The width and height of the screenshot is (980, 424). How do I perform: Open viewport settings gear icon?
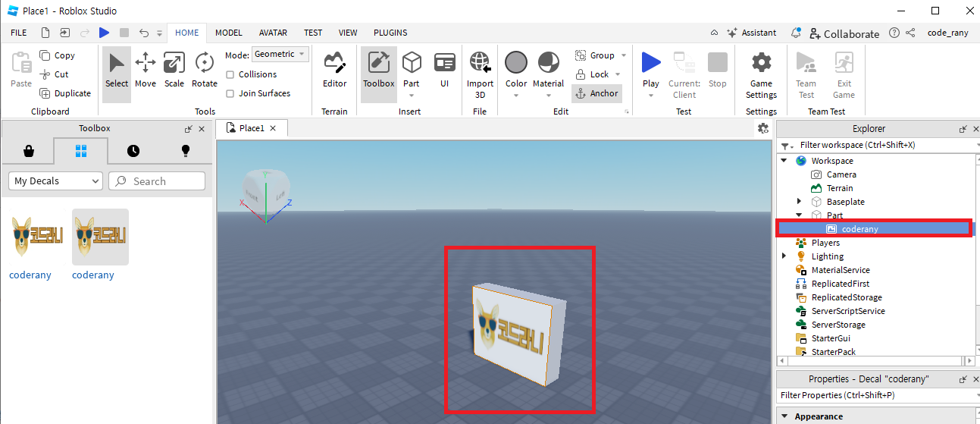point(763,128)
